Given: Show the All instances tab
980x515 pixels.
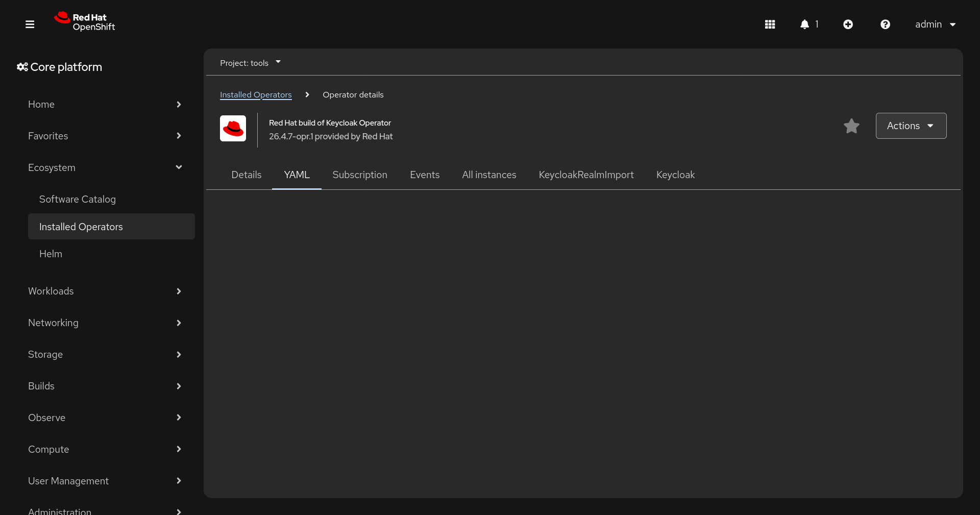Looking at the screenshot, I should click(x=489, y=175).
